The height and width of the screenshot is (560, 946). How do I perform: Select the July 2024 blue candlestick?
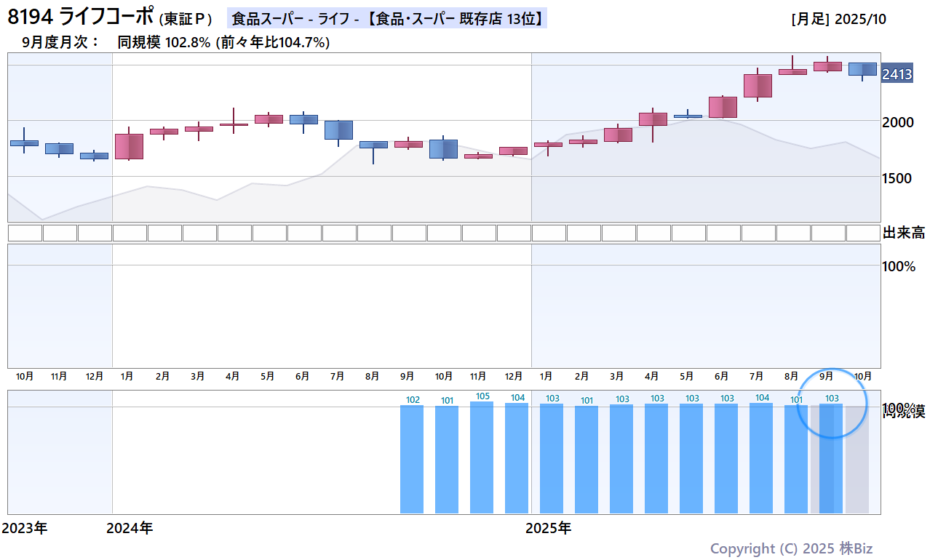point(338,130)
